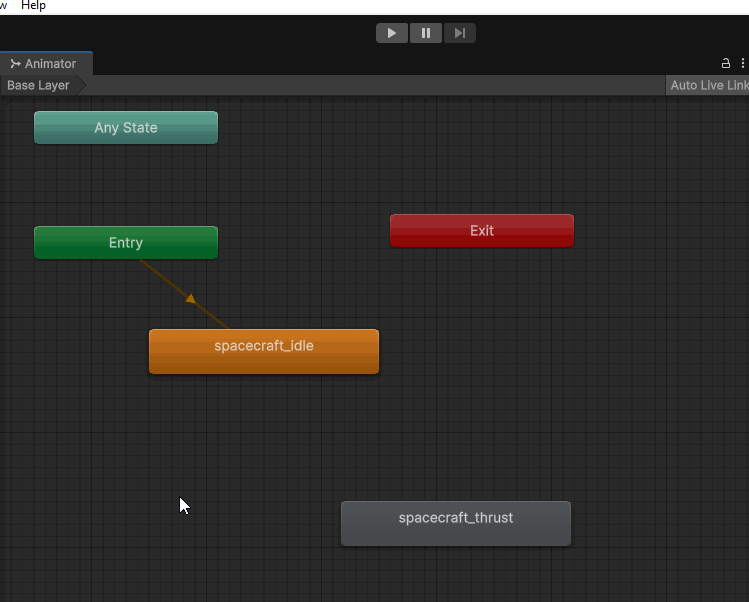
Task: Select the Any State node
Action: coord(126,128)
